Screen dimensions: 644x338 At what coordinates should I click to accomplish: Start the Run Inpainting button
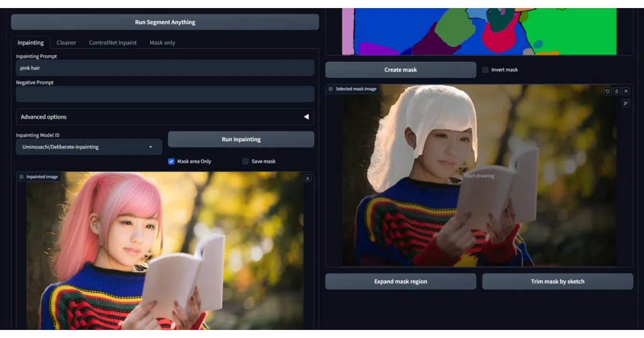(241, 139)
